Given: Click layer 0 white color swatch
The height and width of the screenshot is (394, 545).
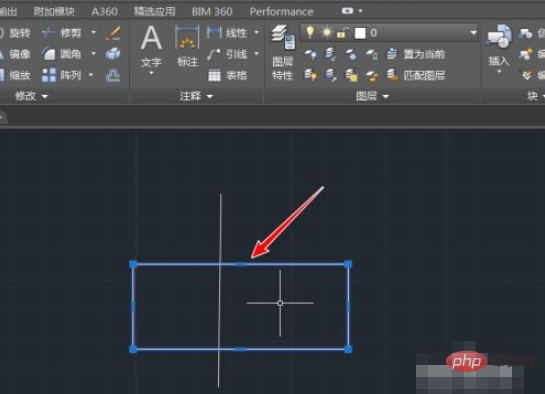Looking at the screenshot, I should (360, 33).
